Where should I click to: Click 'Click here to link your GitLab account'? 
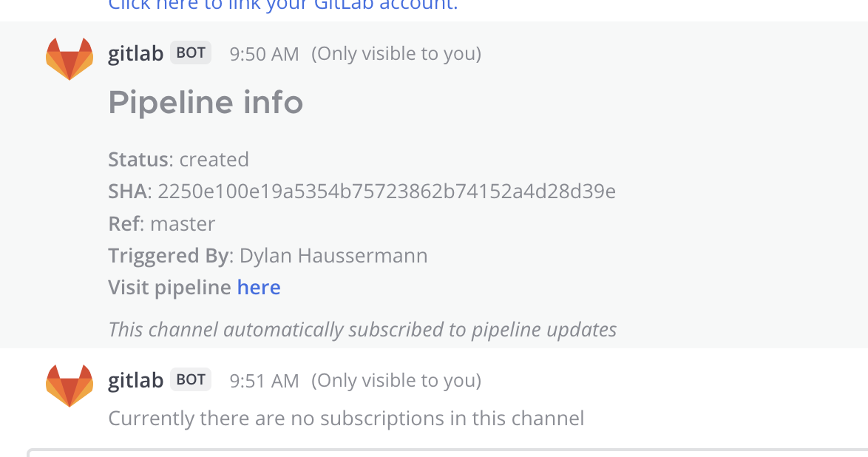283,6
